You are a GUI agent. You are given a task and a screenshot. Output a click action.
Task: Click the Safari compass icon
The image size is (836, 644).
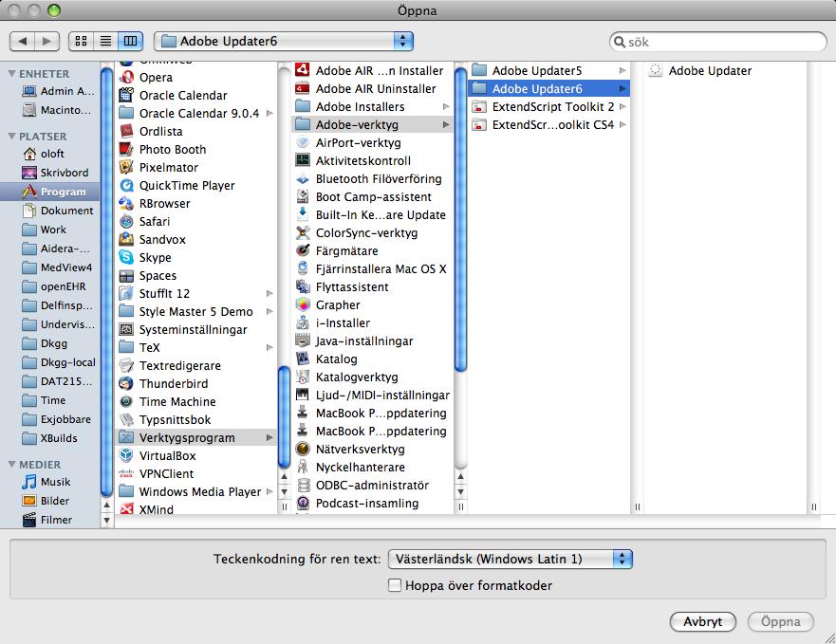(126, 221)
